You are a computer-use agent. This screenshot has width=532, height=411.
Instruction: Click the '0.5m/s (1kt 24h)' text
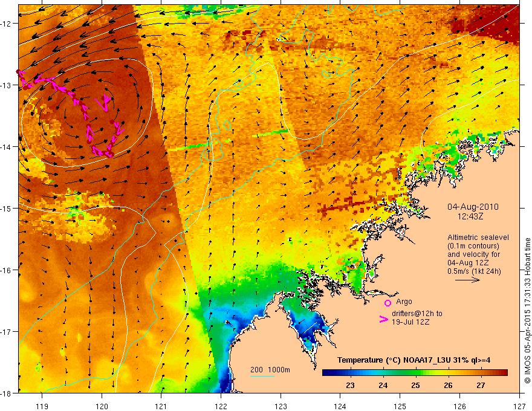pyautogui.click(x=474, y=271)
